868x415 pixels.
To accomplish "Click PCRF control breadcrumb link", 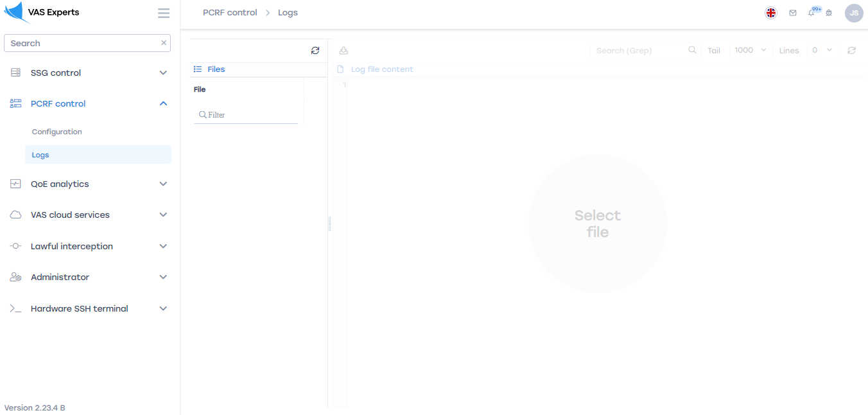I will coord(230,13).
